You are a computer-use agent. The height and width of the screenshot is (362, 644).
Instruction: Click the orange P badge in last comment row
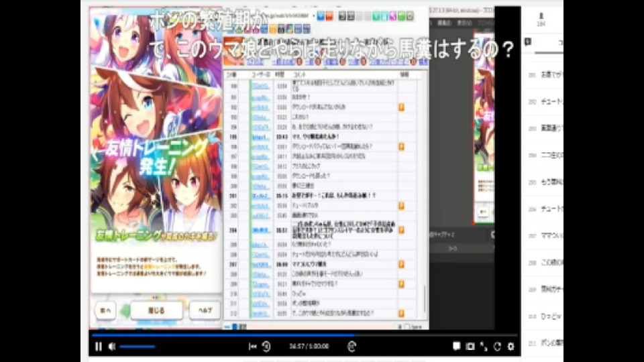[x=402, y=313]
